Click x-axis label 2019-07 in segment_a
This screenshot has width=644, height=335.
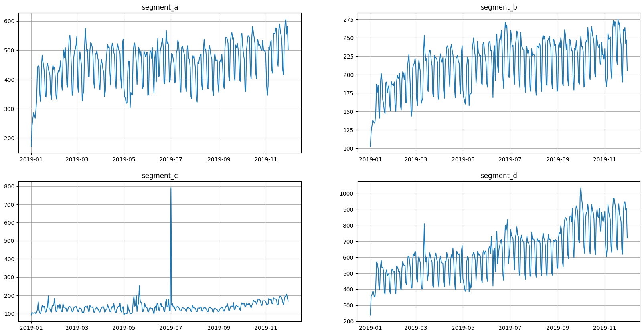(171, 159)
